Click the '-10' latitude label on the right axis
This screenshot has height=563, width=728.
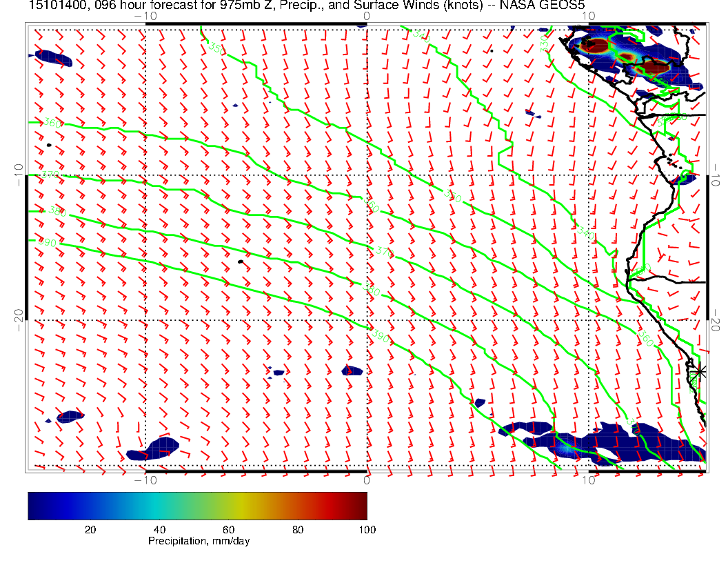[x=717, y=169]
